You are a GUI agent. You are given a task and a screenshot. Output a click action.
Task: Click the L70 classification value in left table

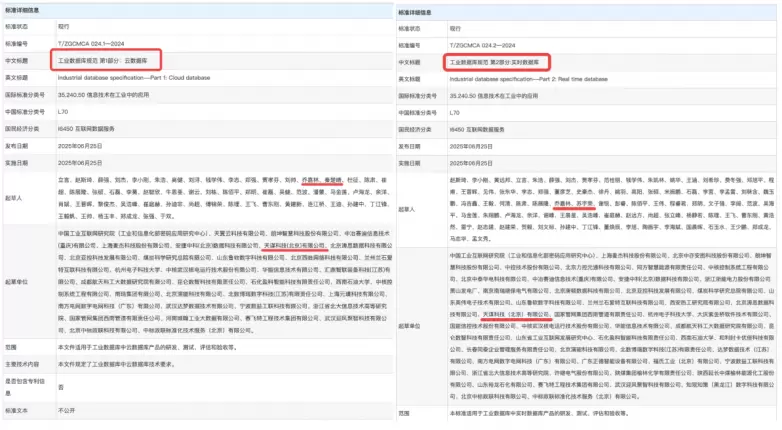pos(63,113)
